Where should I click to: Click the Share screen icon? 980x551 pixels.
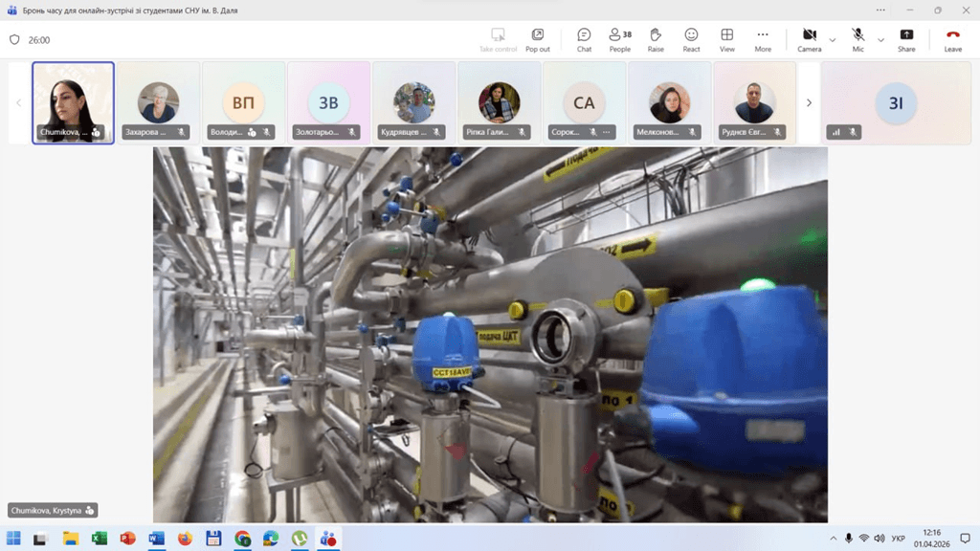coord(906,39)
